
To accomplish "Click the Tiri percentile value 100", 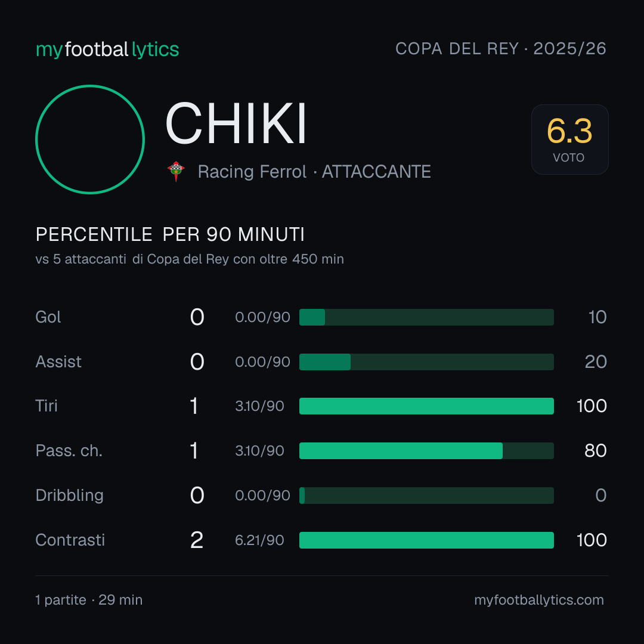I will [x=592, y=406].
